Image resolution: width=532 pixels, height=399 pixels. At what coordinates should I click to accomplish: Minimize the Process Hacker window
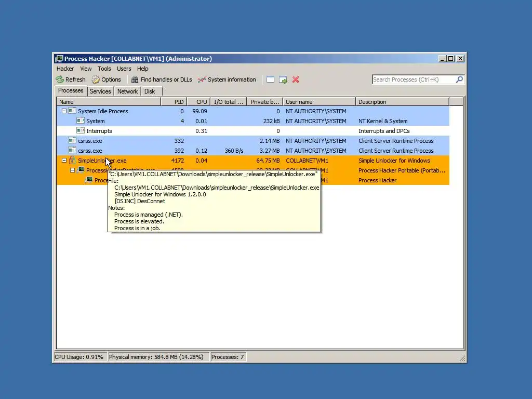tap(442, 59)
